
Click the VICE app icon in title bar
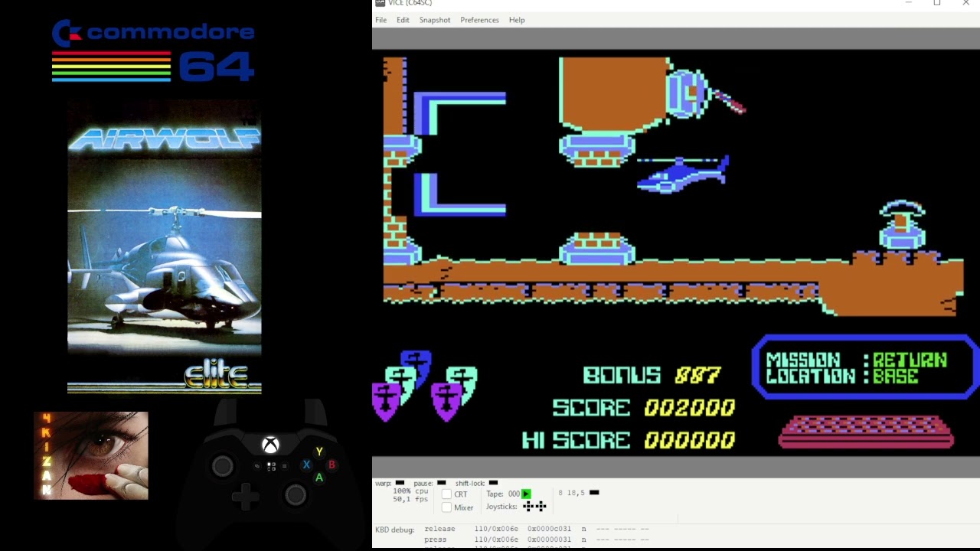click(380, 3)
